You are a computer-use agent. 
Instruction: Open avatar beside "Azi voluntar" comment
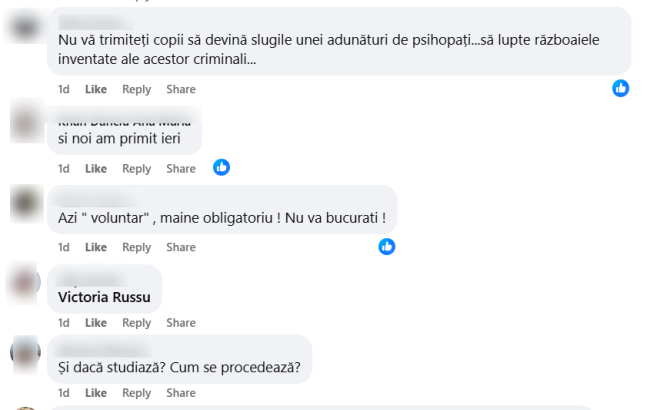24,203
